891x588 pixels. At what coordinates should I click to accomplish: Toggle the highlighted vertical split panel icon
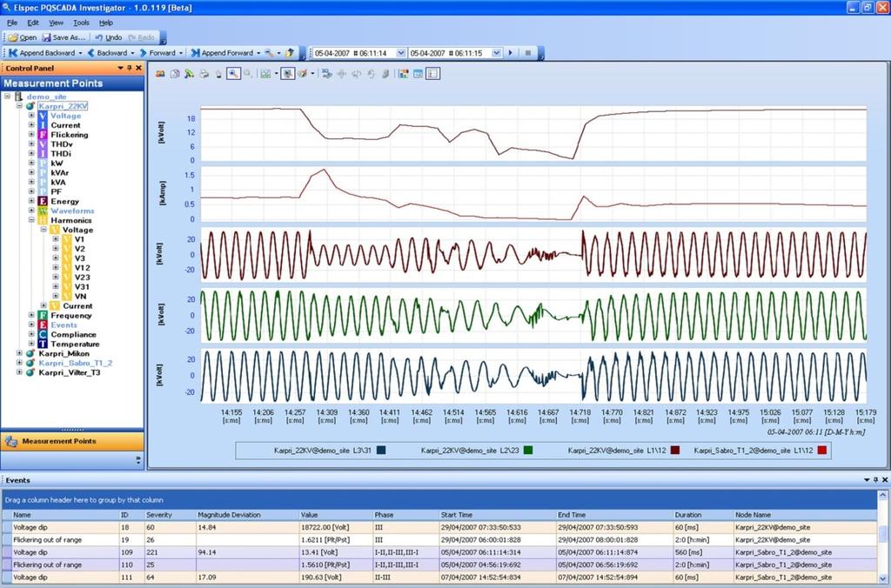[433, 74]
